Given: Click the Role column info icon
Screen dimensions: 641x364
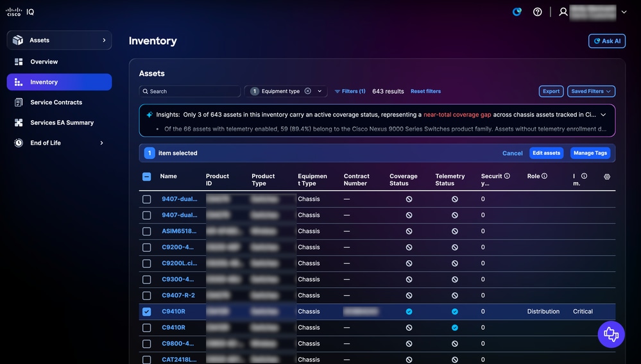Looking at the screenshot, I should [545, 176].
